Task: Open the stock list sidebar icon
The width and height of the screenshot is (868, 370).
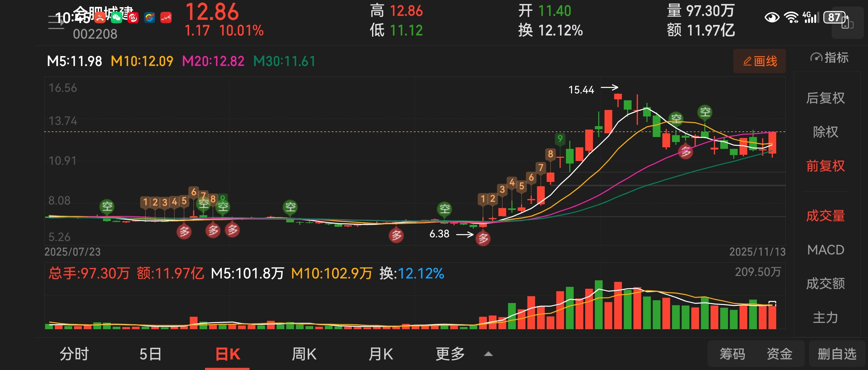Action: pos(56,23)
